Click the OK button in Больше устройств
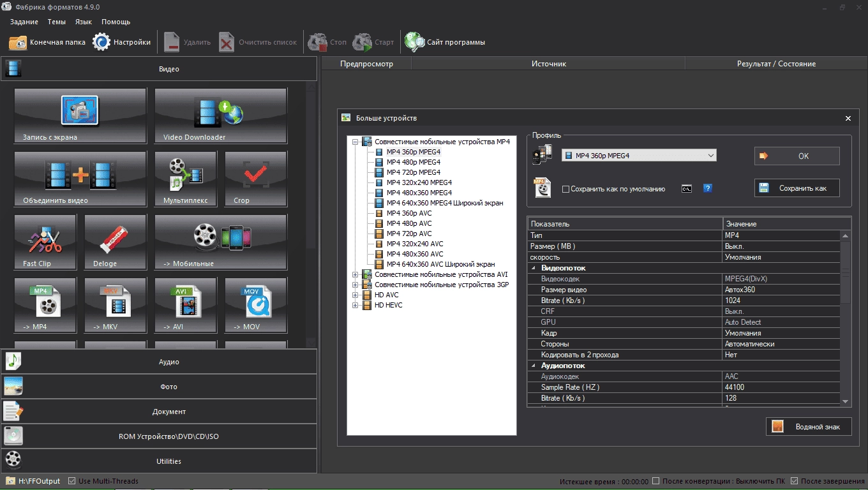868x490 pixels. (x=797, y=156)
